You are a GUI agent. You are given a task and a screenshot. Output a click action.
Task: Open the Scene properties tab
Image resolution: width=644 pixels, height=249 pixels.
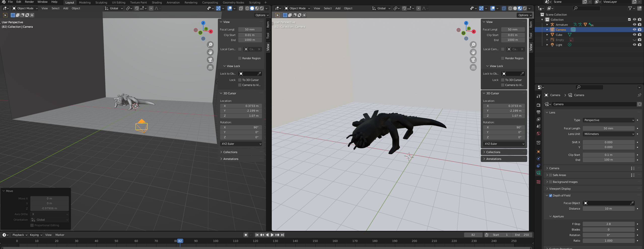[538, 126]
